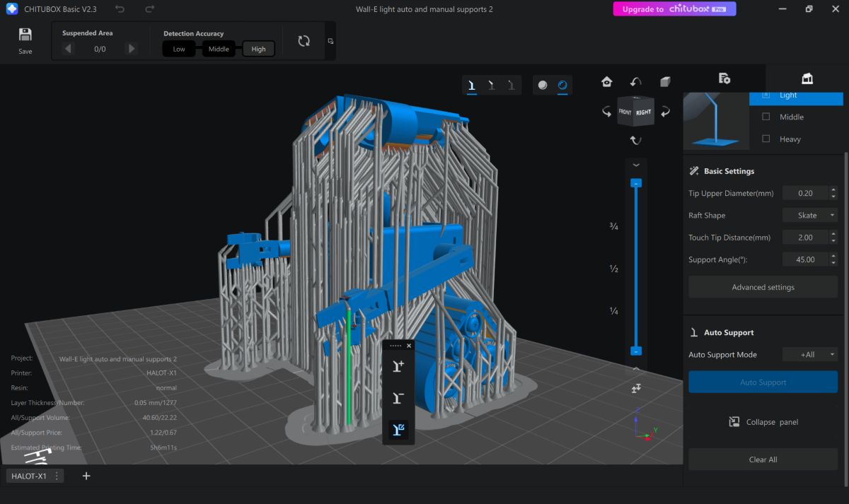Toggle perspective cube view icon
The height and width of the screenshot is (504, 849).
point(664,82)
